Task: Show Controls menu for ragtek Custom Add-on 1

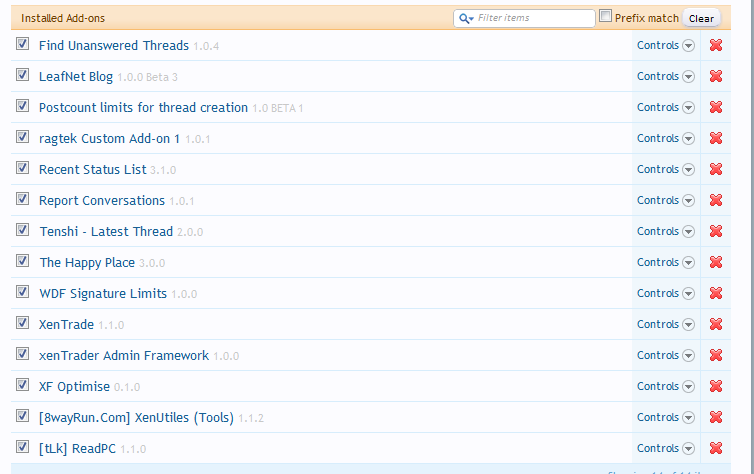Action: [666, 138]
